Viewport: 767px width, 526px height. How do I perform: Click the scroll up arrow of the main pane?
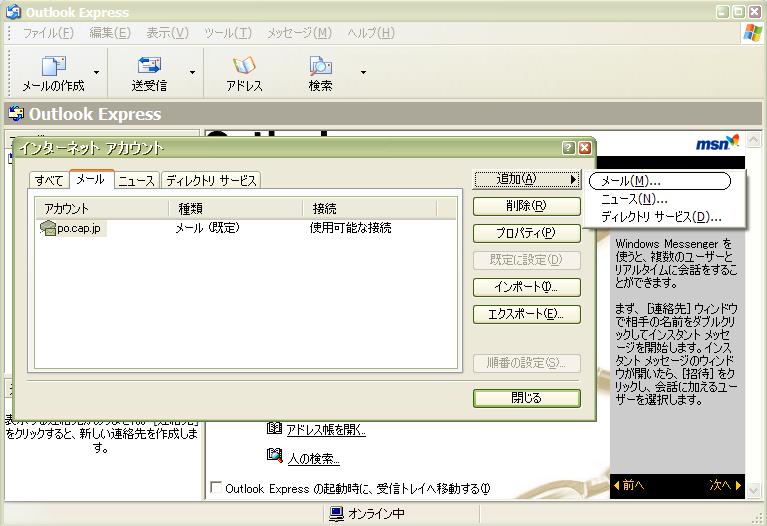point(754,139)
